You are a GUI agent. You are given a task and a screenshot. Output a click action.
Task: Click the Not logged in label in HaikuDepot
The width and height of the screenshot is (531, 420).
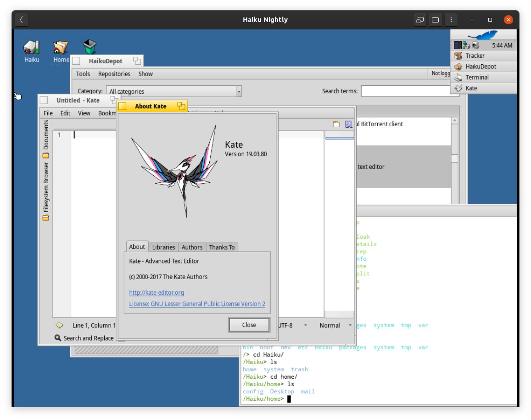[x=441, y=73]
